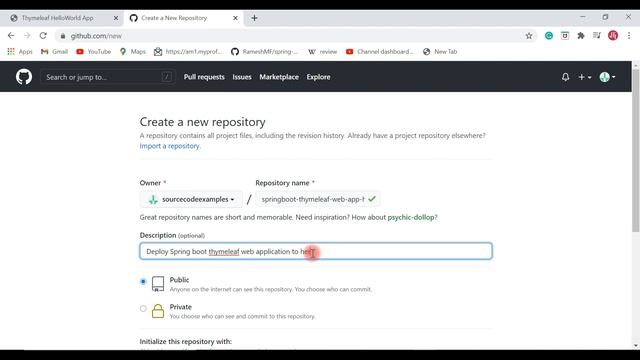Click the Description text field
This screenshot has width=640, height=360.
(x=316, y=251)
